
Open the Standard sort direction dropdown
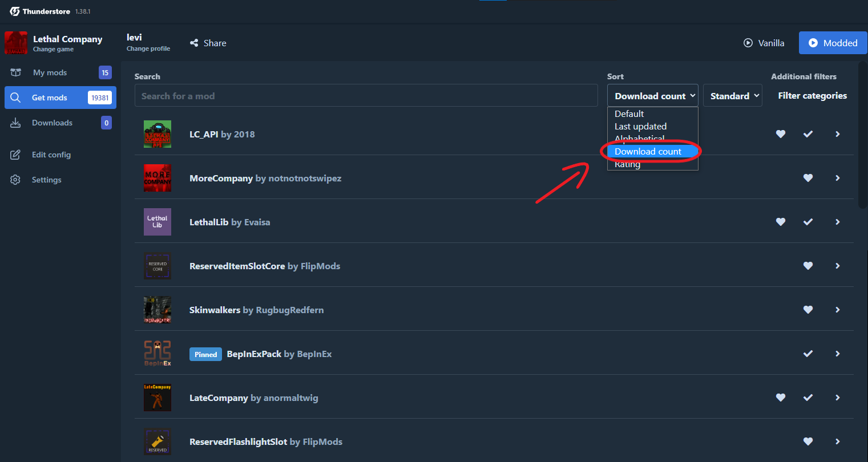(x=733, y=96)
